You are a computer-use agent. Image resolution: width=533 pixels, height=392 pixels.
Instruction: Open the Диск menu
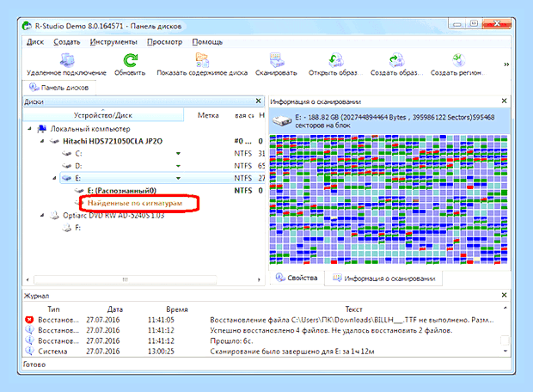point(35,42)
